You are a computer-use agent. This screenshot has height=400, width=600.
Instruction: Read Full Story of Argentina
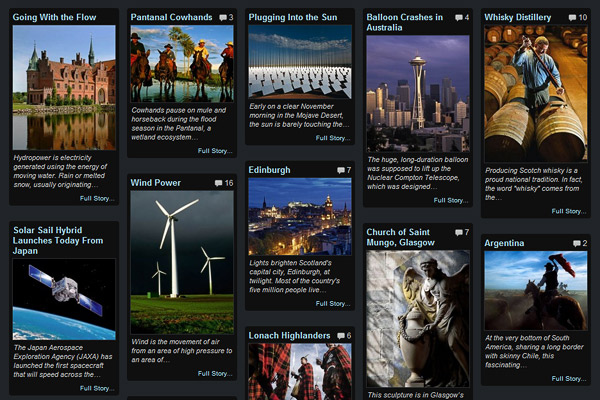point(568,379)
